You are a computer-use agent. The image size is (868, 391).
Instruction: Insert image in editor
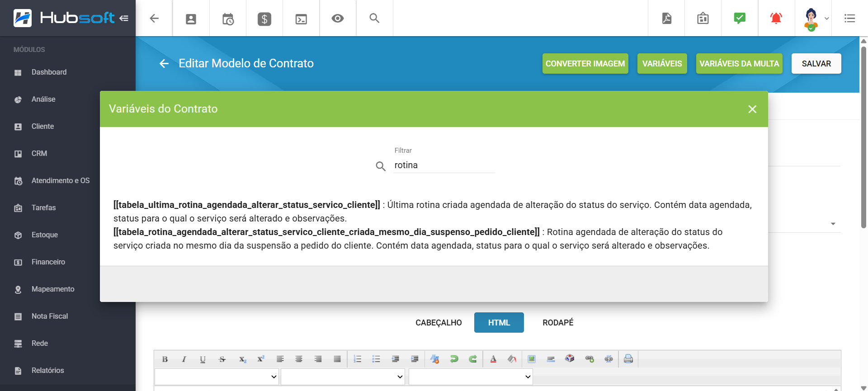pyautogui.click(x=532, y=359)
